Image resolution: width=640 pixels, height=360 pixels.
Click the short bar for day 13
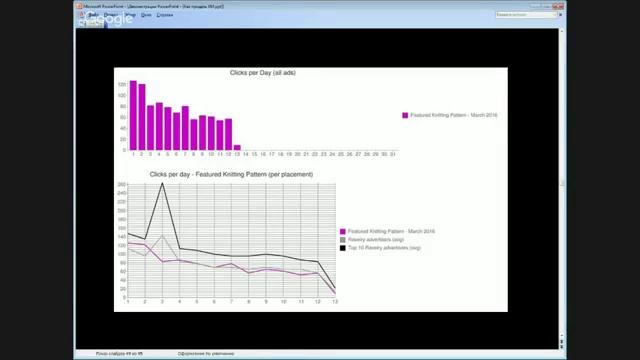pyautogui.click(x=237, y=148)
